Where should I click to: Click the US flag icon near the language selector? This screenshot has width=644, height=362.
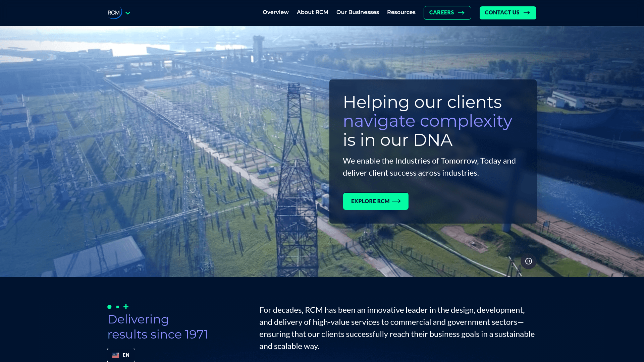(x=116, y=355)
